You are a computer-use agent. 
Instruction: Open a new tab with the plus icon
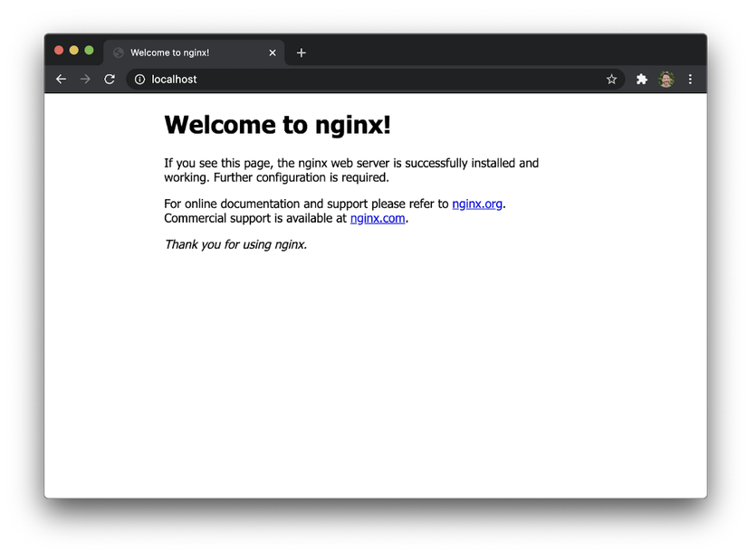(x=301, y=52)
